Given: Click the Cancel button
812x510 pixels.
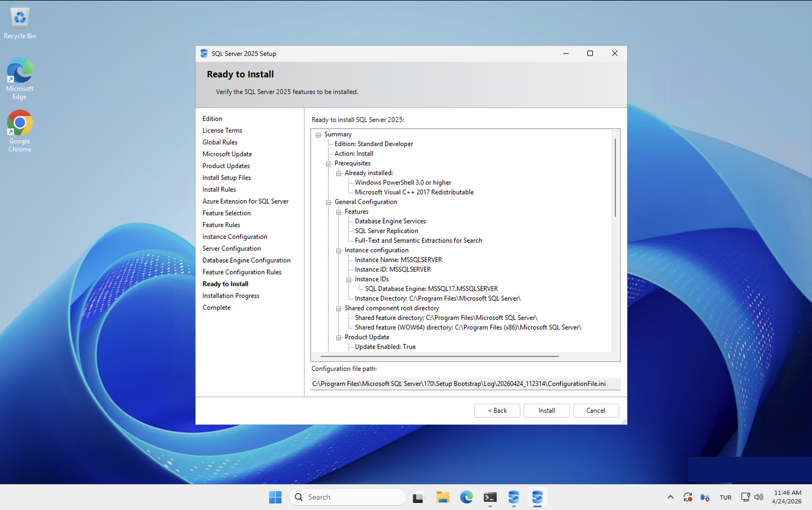Looking at the screenshot, I should click(596, 411).
